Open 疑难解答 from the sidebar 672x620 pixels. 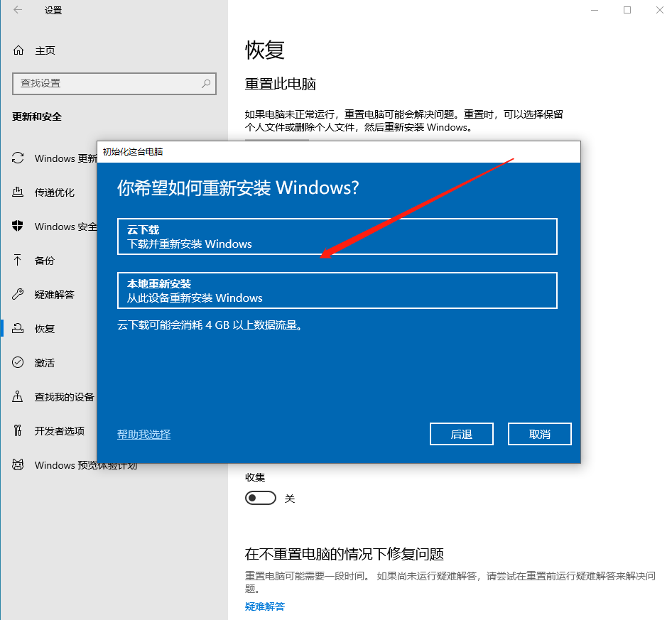click(x=19, y=294)
